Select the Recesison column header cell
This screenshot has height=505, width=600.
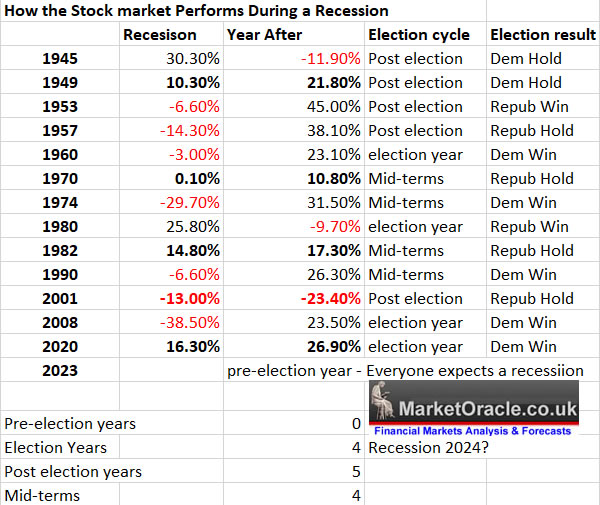coord(159,35)
